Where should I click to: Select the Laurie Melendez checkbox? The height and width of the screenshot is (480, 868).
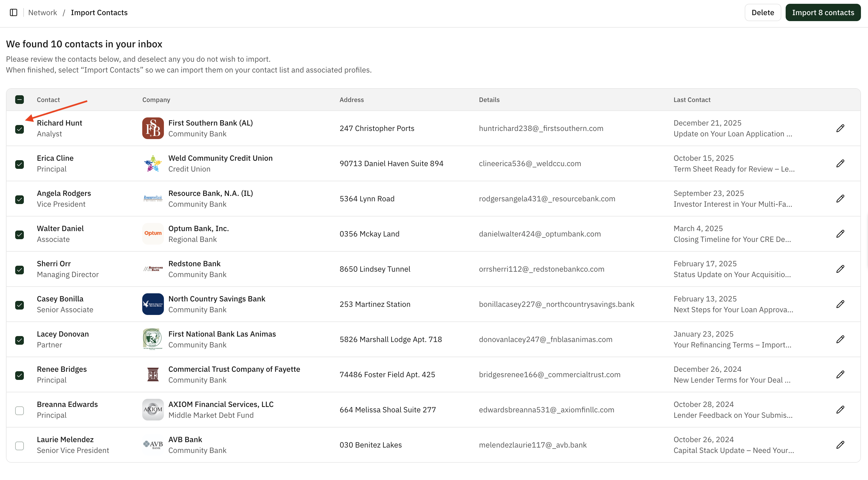[20, 446]
